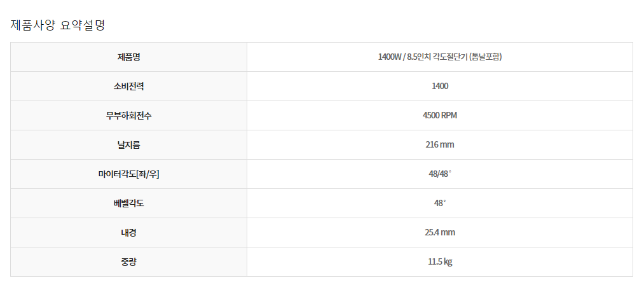The width and height of the screenshot is (644, 292).
Task: Click the 제품사양 요약설명 heading
Action: (x=58, y=25)
